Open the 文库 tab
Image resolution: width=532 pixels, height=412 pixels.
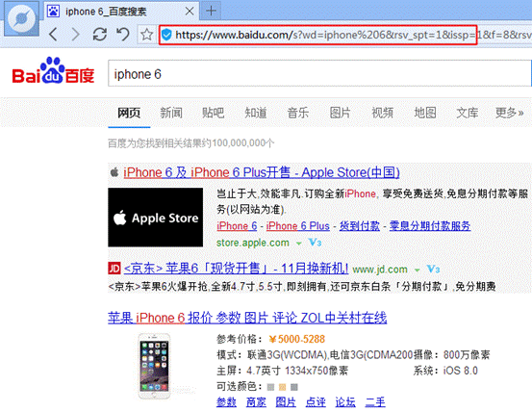coord(468,113)
